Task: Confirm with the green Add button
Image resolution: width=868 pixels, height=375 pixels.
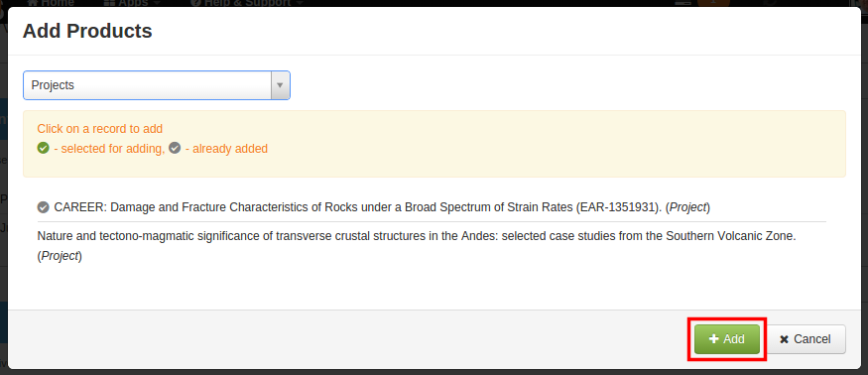Action: coord(727,339)
